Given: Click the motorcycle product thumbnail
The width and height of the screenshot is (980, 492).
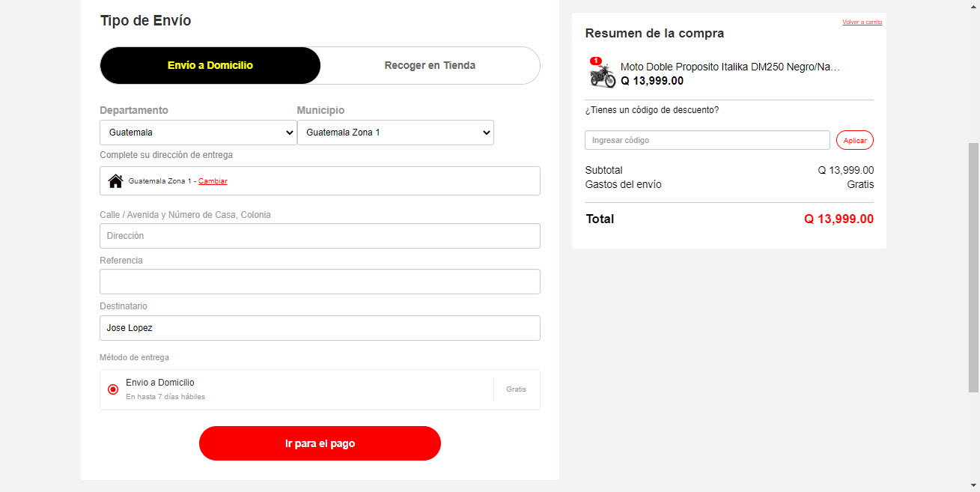Looking at the screenshot, I should pos(602,75).
